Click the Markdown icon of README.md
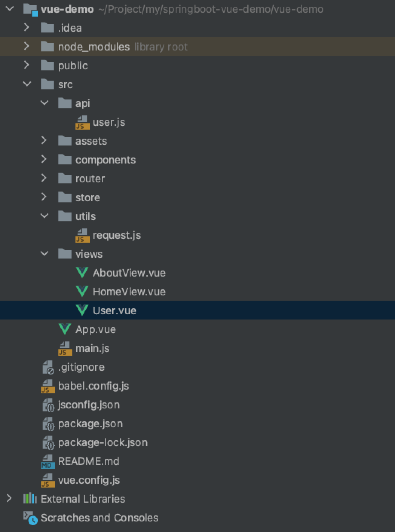This screenshot has height=532, width=395. pos(47,462)
